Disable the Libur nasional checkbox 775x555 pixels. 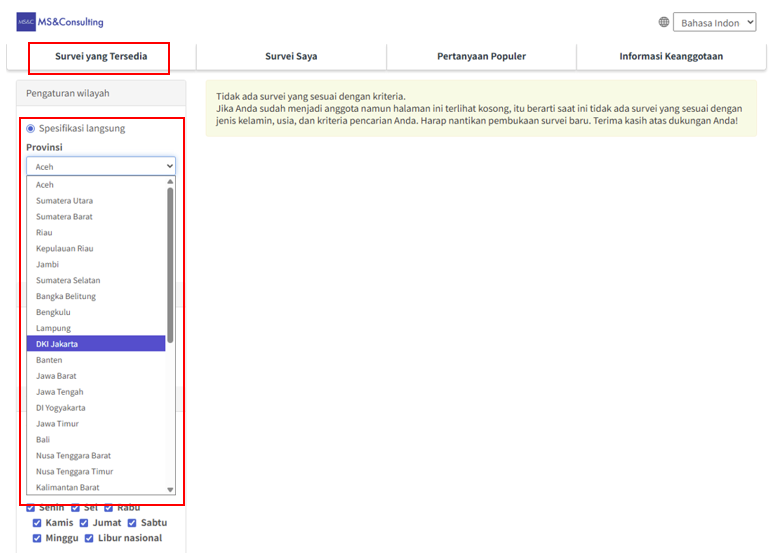click(x=89, y=538)
